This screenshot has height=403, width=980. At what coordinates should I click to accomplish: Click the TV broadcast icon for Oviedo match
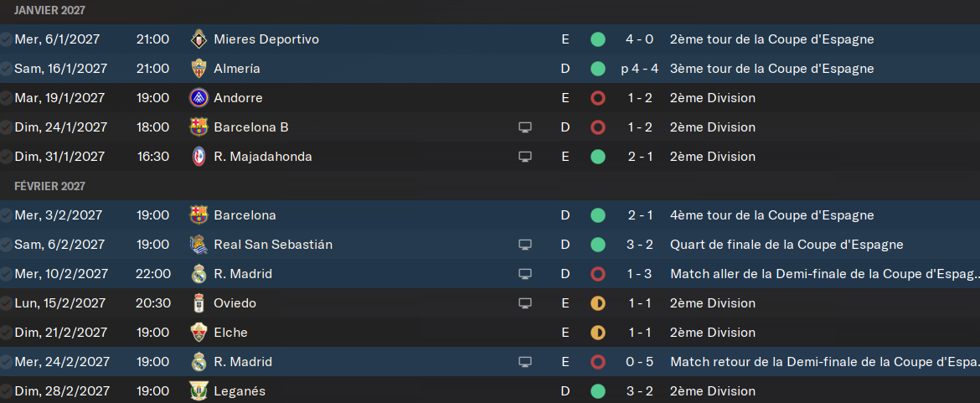525,303
